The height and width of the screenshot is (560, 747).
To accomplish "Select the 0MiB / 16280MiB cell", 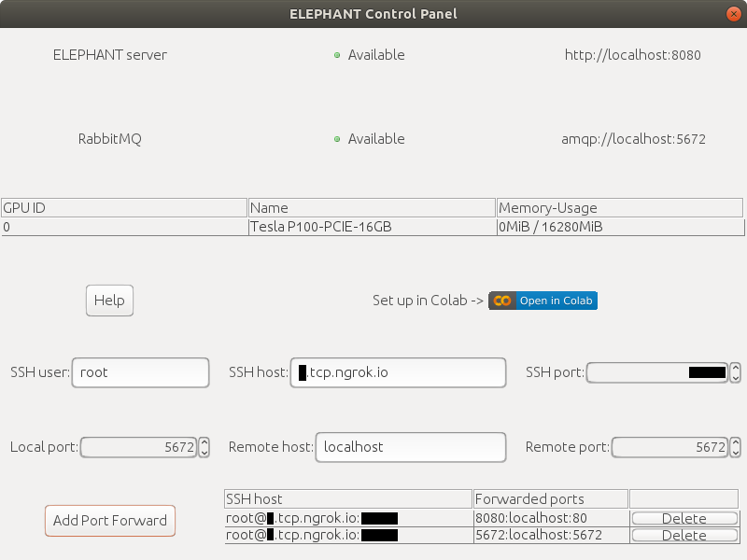I will pos(620,227).
